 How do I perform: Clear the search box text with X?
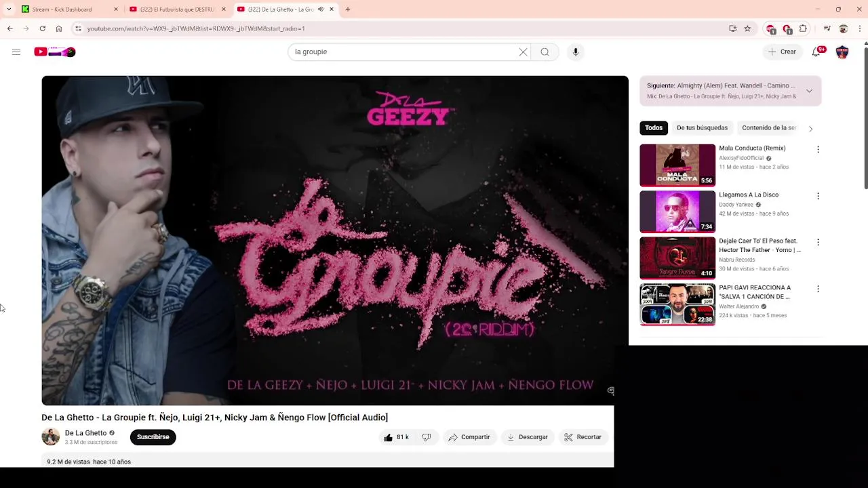[x=523, y=52]
